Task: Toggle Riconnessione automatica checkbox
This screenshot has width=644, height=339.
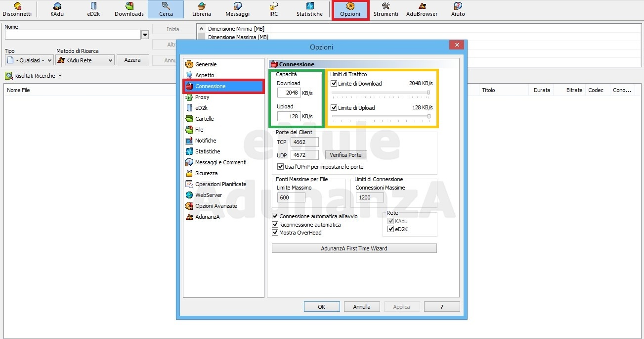Action: [275, 225]
